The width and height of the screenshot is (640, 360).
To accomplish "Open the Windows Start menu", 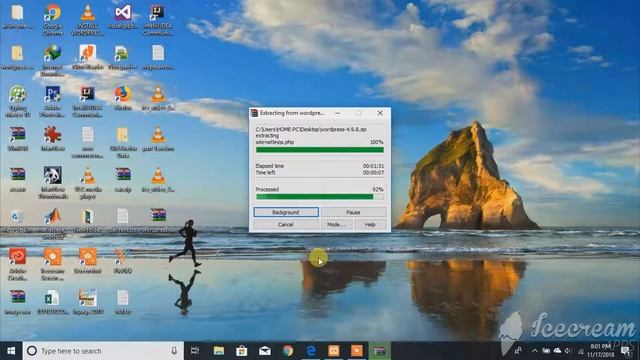I will click(x=11, y=351).
